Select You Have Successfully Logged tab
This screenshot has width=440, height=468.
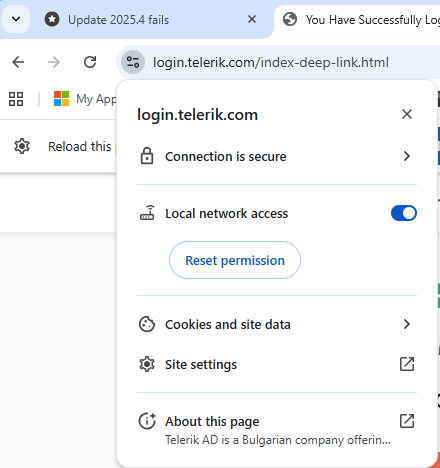point(360,20)
